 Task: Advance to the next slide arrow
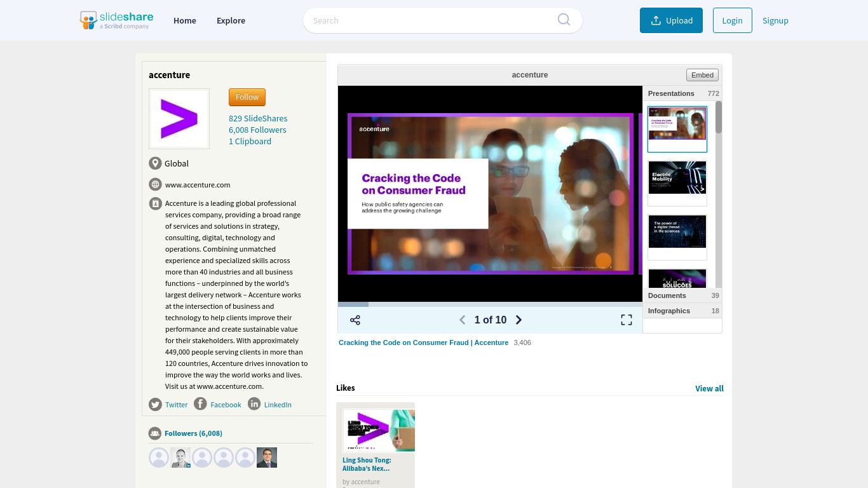[519, 320]
